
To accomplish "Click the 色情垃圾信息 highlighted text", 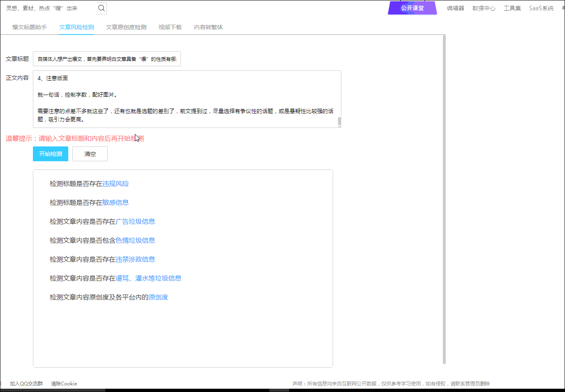I will (135, 240).
